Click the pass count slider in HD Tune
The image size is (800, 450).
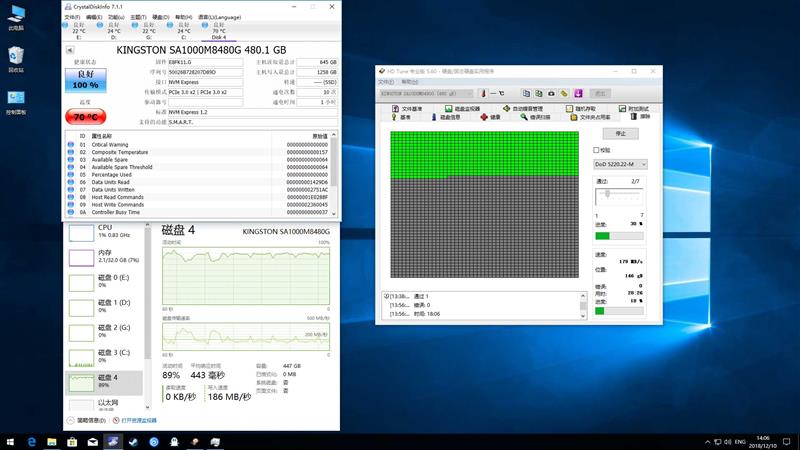pyautogui.click(x=619, y=195)
